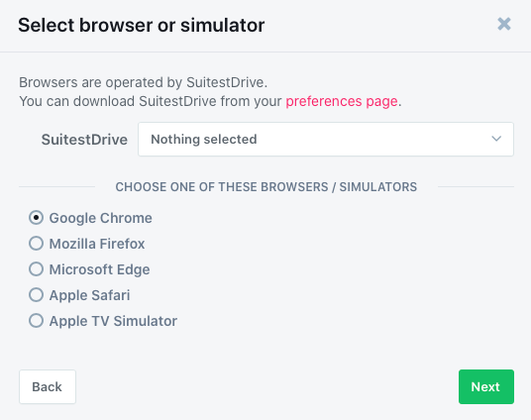Close the Select browser dialog
The height and width of the screenshot is (420, 531).
click(x=504, y=24)
